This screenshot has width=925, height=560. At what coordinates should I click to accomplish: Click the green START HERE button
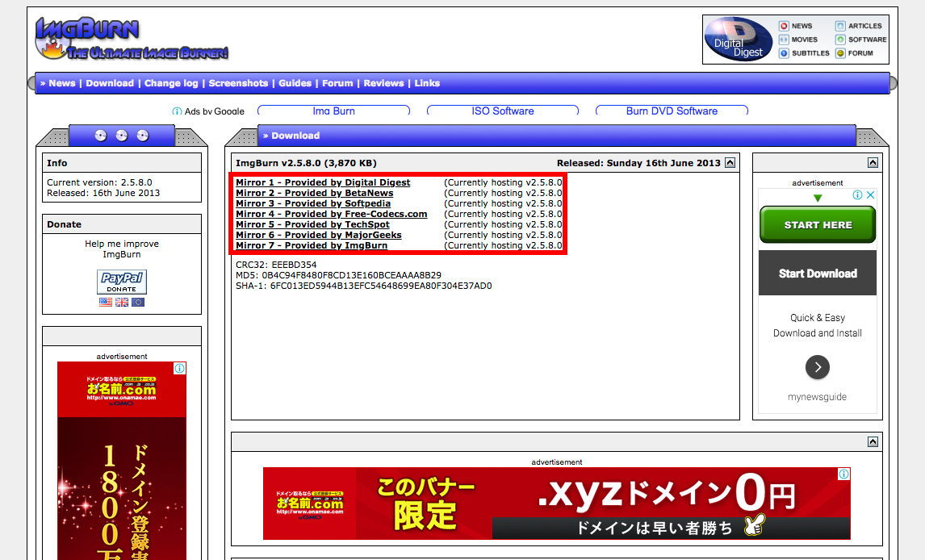(x=818, y=224)
